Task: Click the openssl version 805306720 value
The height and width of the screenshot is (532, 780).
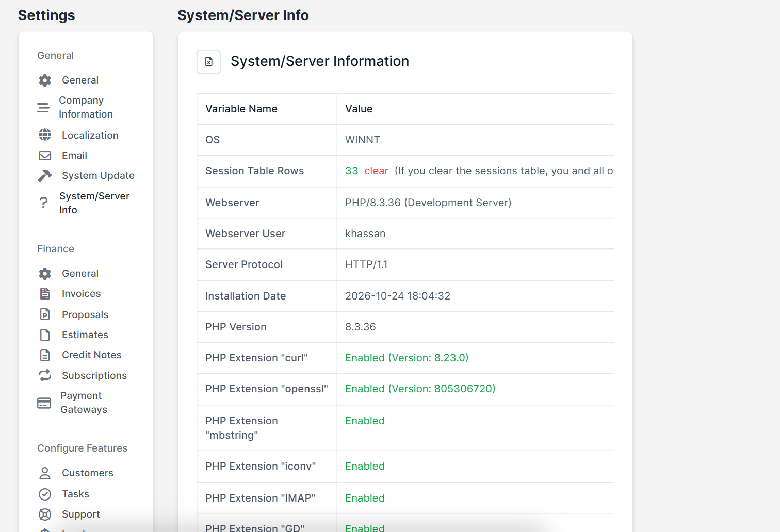Action: click(420, 389)
